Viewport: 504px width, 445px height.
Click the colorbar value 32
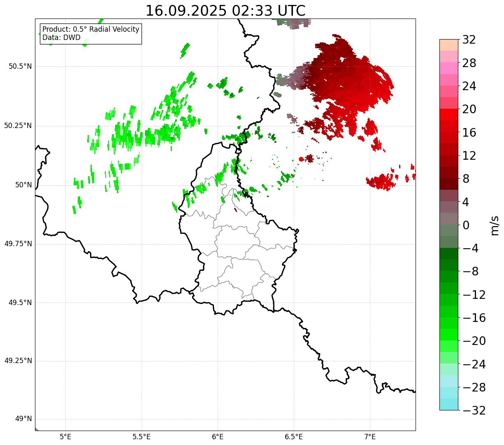point(469,40)
